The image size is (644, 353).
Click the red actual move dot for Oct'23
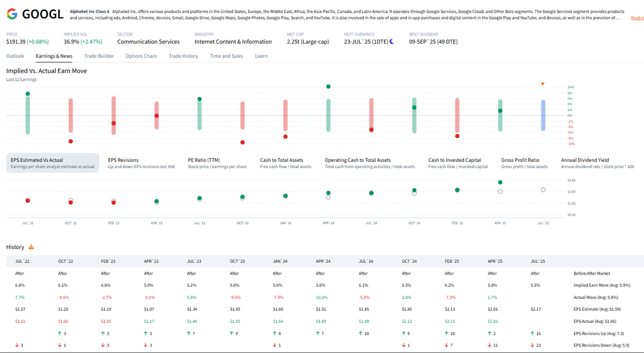243,142
